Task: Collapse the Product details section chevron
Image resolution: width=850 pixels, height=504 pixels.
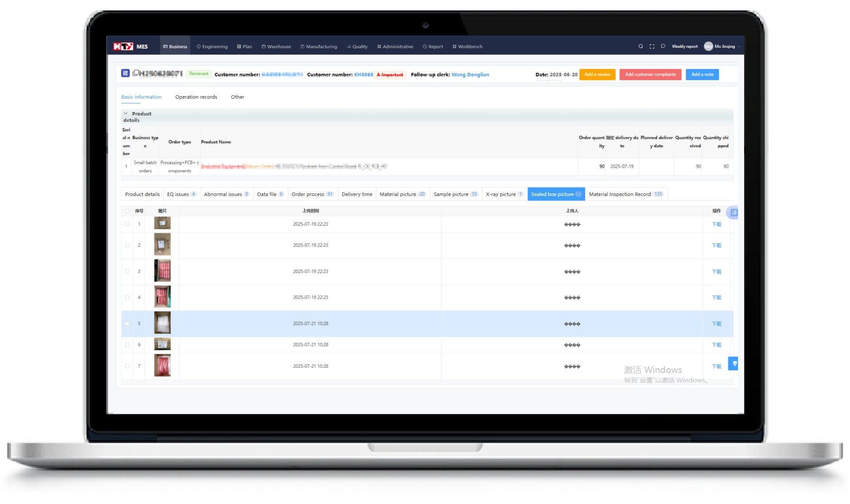Action: pos(126,114)
